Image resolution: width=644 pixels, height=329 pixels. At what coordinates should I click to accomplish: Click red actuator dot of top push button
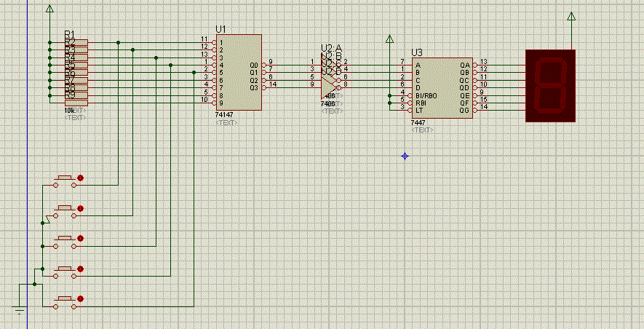(x=81, y=178)
